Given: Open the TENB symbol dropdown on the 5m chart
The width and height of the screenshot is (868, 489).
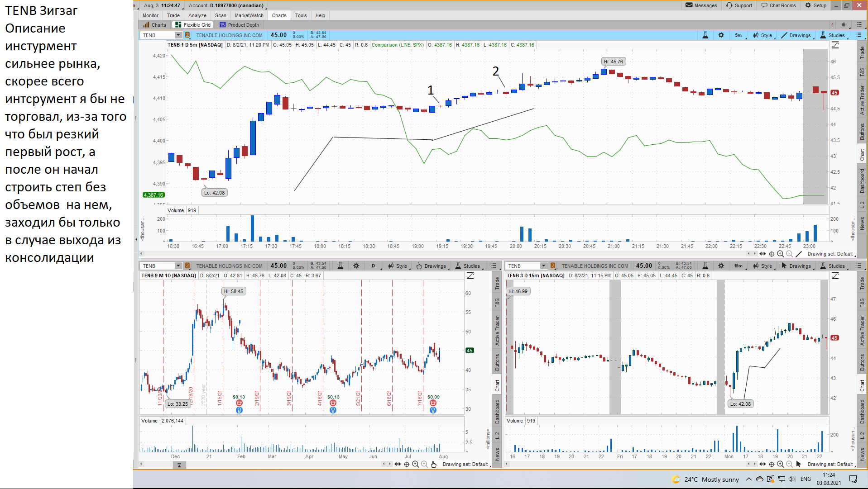Looking at the screenshot, I should (178, 35).
